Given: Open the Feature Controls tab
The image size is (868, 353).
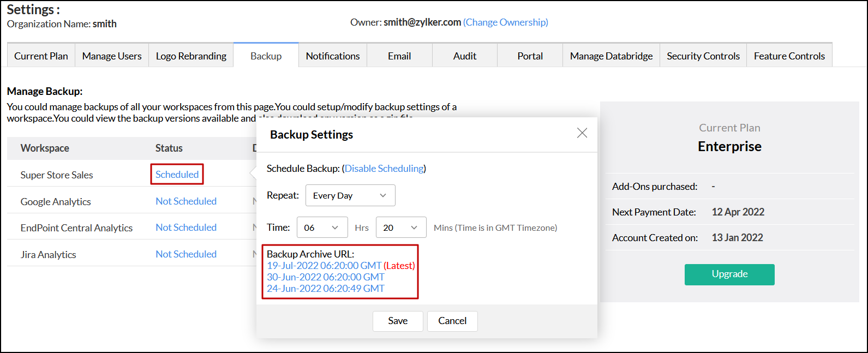Looking at the screenshot, I should 789,56.
